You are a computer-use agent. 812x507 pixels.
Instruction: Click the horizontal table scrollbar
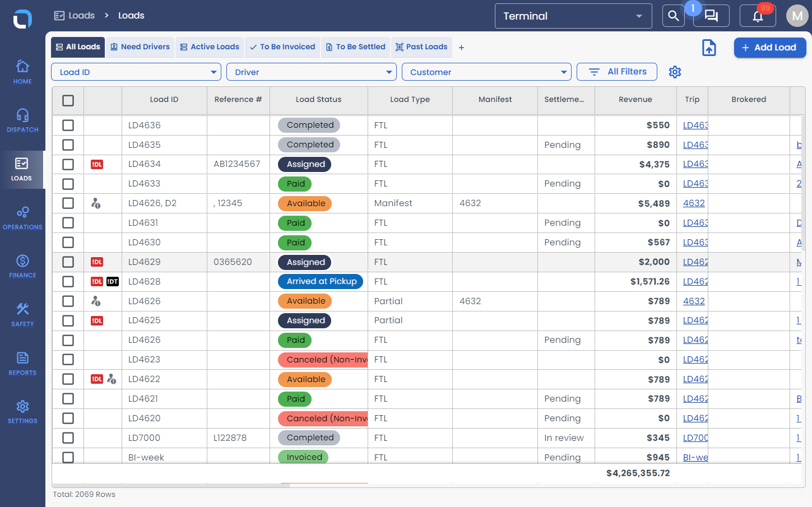point(171,485)
